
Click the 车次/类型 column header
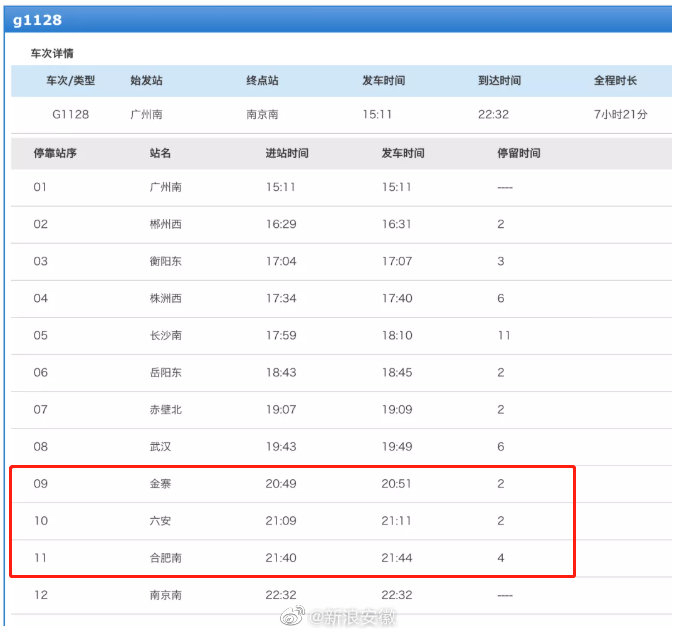tap(70, 81)
